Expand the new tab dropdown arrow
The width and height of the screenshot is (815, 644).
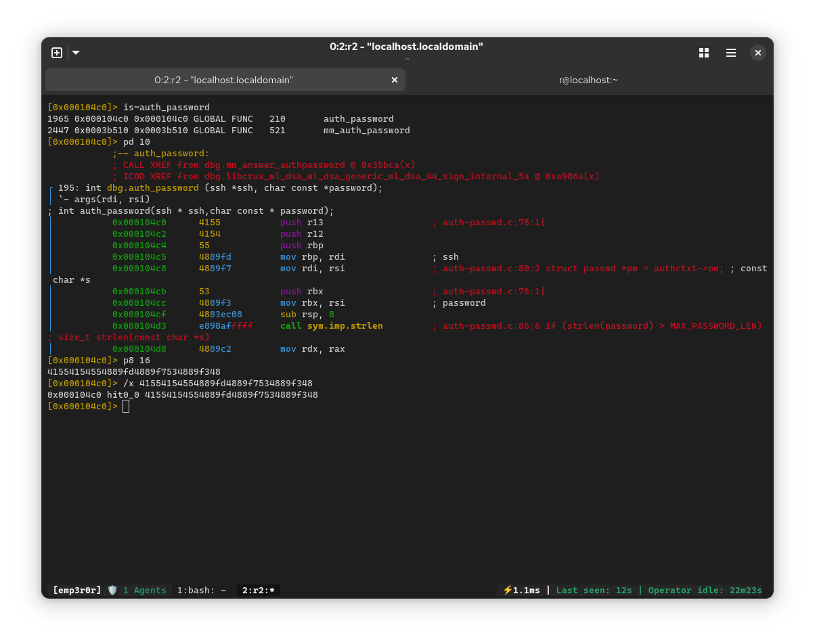point(76,53)
